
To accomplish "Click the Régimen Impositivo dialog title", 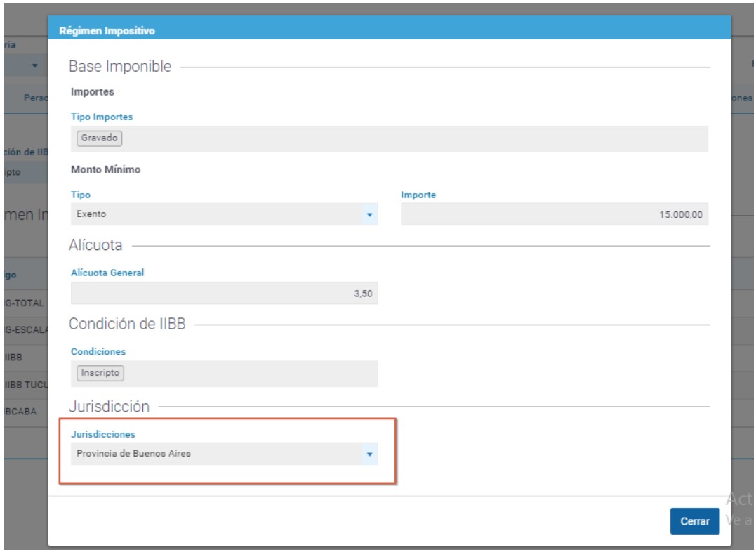I will tap(107, 31).
